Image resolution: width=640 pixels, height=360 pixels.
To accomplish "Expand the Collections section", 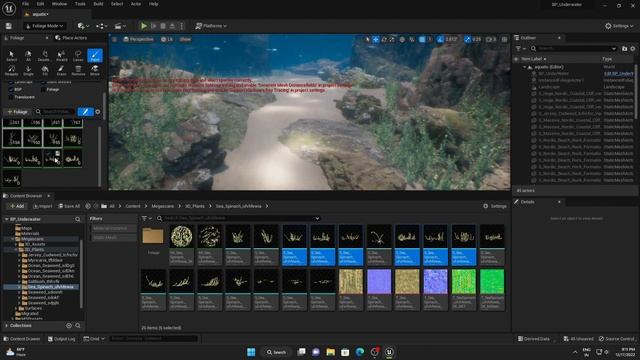I will (x=7, y=325).
